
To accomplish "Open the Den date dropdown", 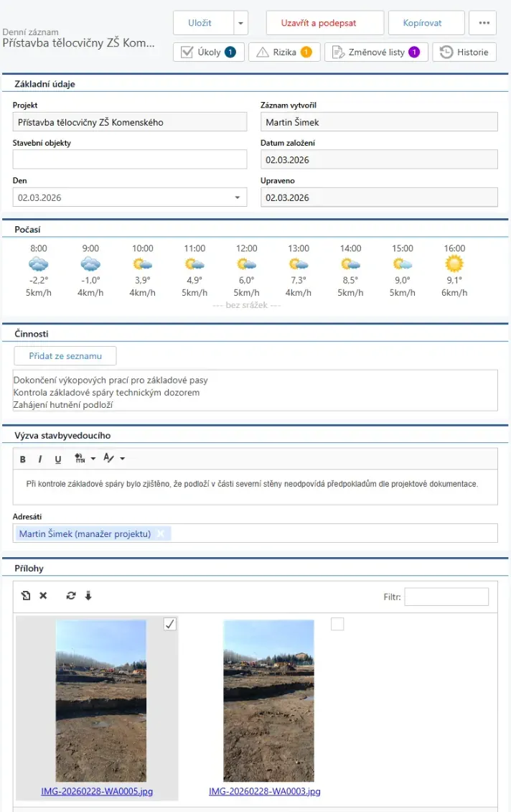I will (x=238, y=197).
